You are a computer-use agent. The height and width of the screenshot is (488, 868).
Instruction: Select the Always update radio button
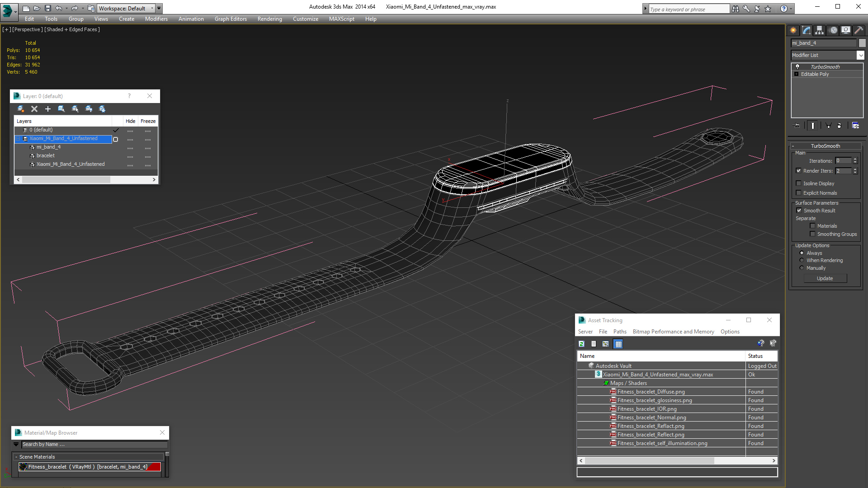pos(802,253)
